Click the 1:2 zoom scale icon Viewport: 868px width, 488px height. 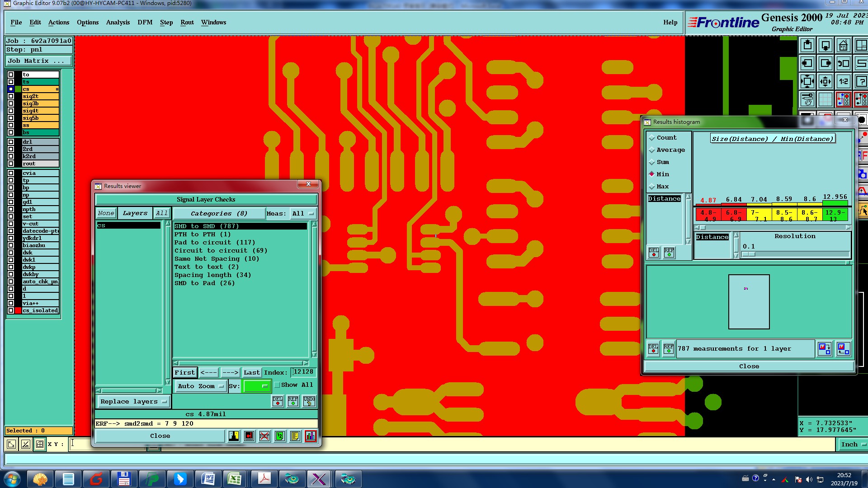pyautogui.click(x=843, y=82)
